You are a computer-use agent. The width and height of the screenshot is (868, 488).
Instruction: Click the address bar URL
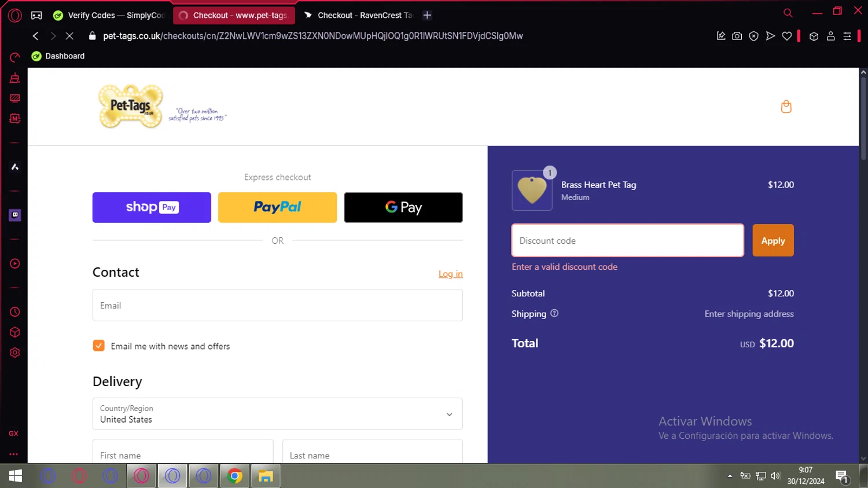tap(313, 36)
